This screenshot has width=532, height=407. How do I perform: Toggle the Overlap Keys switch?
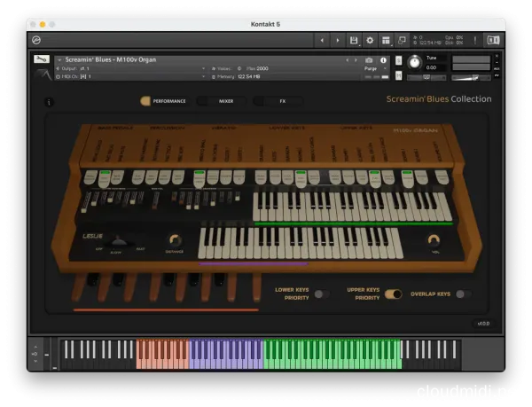[464, 294]
